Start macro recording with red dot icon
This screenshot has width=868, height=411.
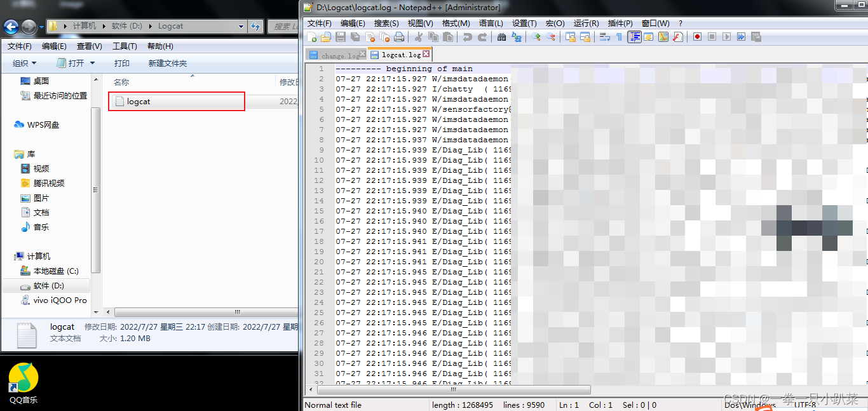pos(697,37)
